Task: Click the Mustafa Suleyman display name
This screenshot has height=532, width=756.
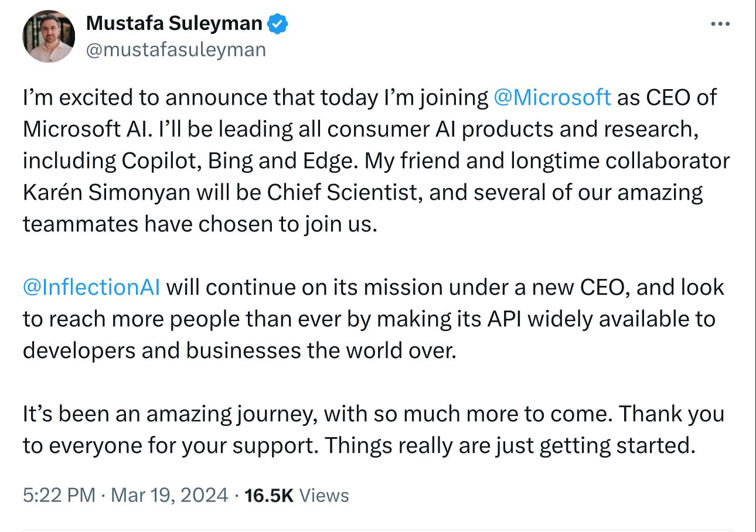Action: (174, 23)
